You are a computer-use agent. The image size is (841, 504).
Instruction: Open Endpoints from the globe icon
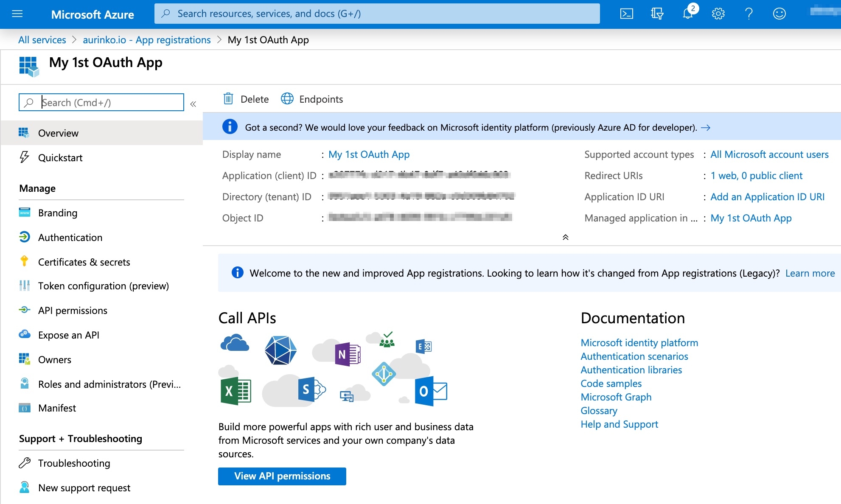(x=287, y=99)
